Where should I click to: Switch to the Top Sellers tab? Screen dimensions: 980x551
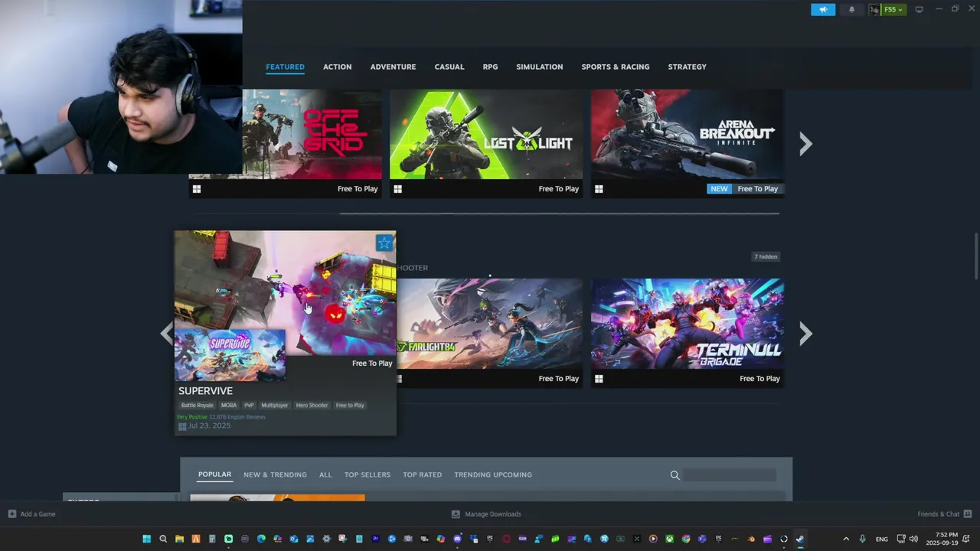point(367,474)
